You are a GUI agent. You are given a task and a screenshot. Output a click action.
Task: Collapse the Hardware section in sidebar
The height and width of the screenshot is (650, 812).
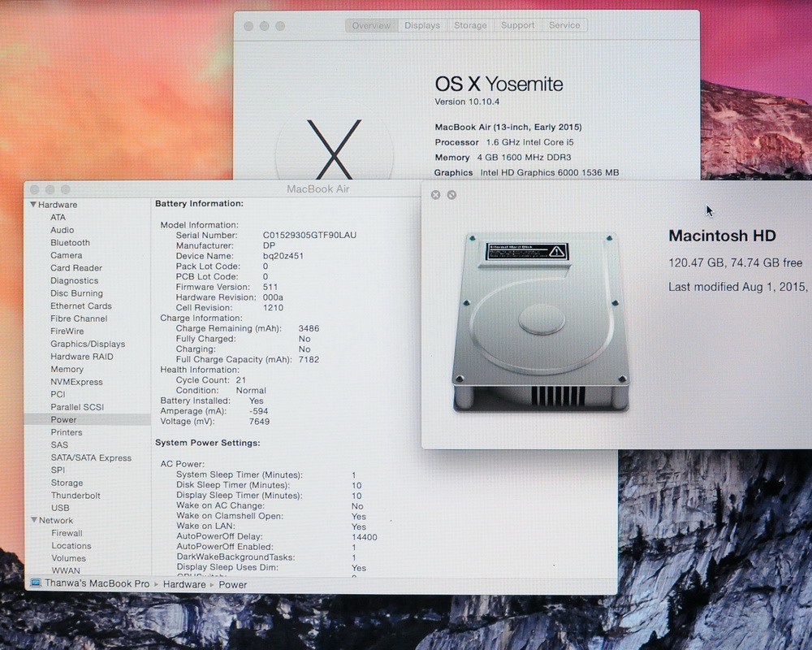[33, 205]
